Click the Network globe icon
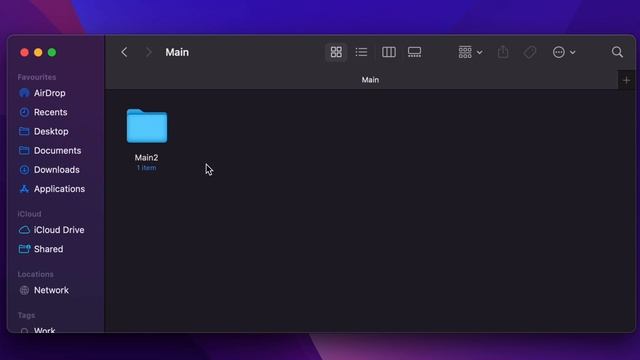The image size is (640, 360). click(24, 290)
